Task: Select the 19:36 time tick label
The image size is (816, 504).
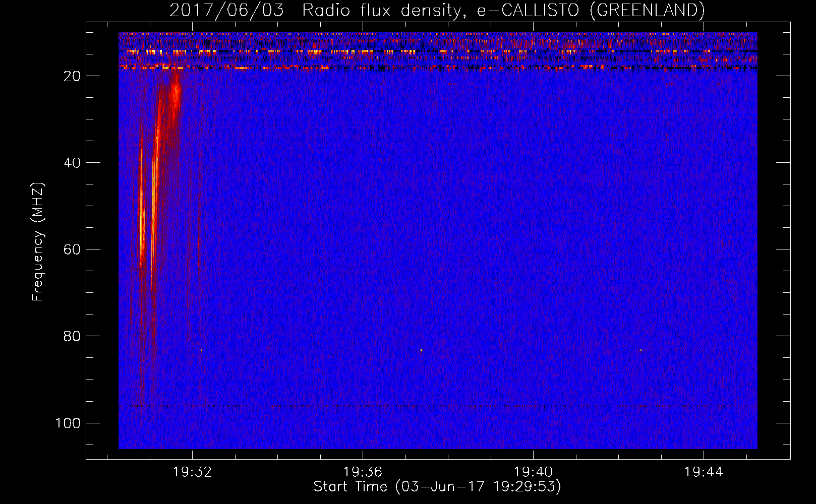Action: click(363, 472)
